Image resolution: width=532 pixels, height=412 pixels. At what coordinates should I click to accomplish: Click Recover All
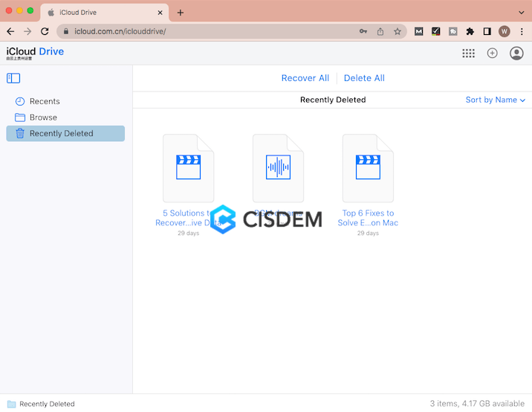(x=305, y=78)
